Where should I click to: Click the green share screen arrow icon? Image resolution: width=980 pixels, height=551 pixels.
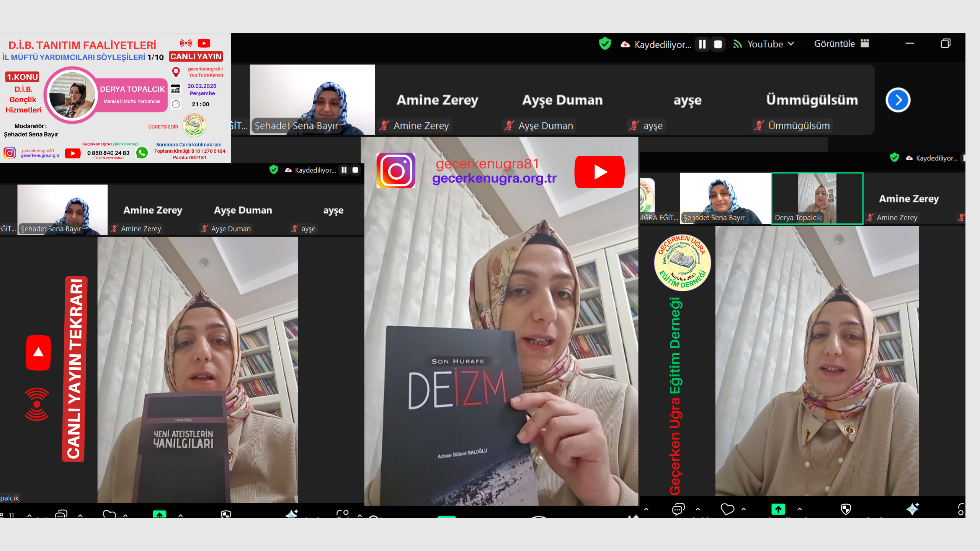point(778,509)
